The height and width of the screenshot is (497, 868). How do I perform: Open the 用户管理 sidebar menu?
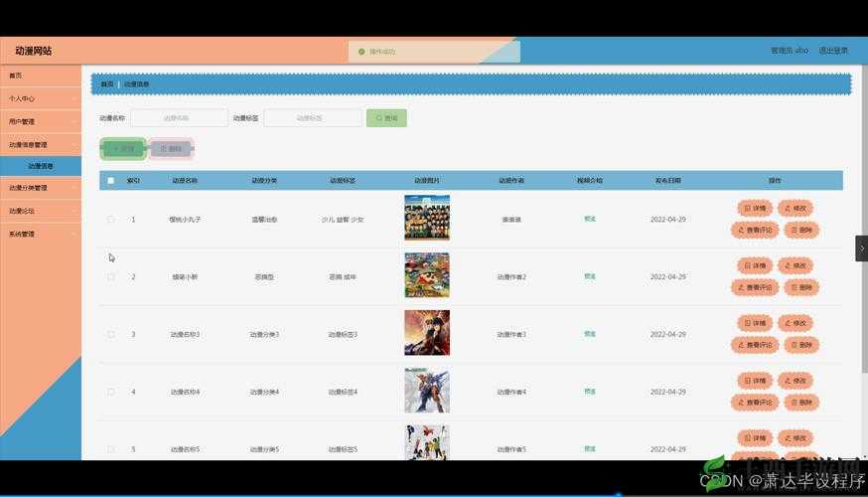coord(41,122)
